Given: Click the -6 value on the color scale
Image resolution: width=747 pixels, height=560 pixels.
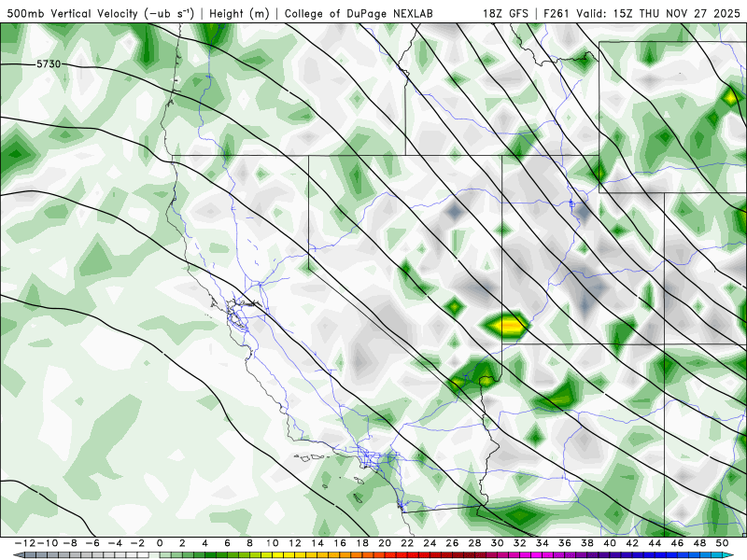Looking at the screenshot, I should (92, 543).
